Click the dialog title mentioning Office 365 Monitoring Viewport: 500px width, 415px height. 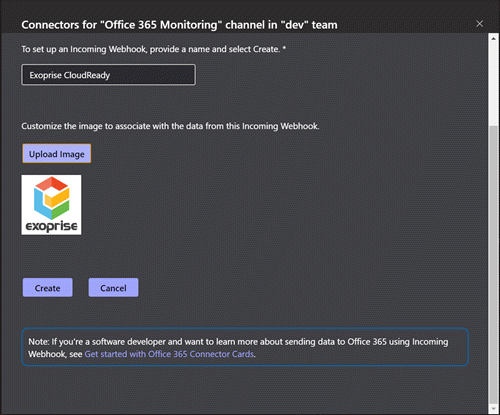[179, 25]
